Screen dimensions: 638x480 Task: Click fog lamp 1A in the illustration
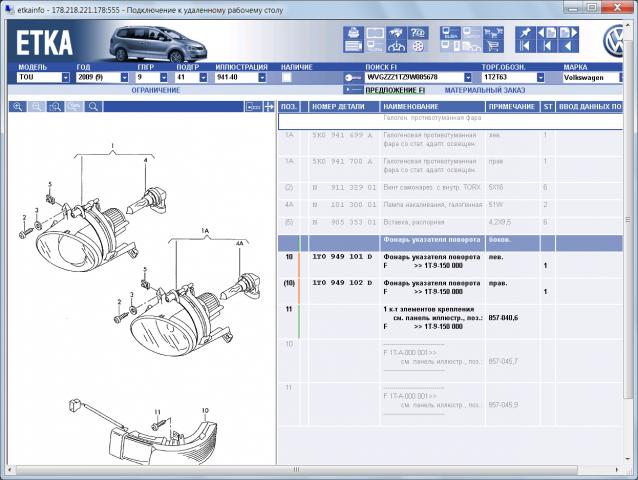coord(179,321)
